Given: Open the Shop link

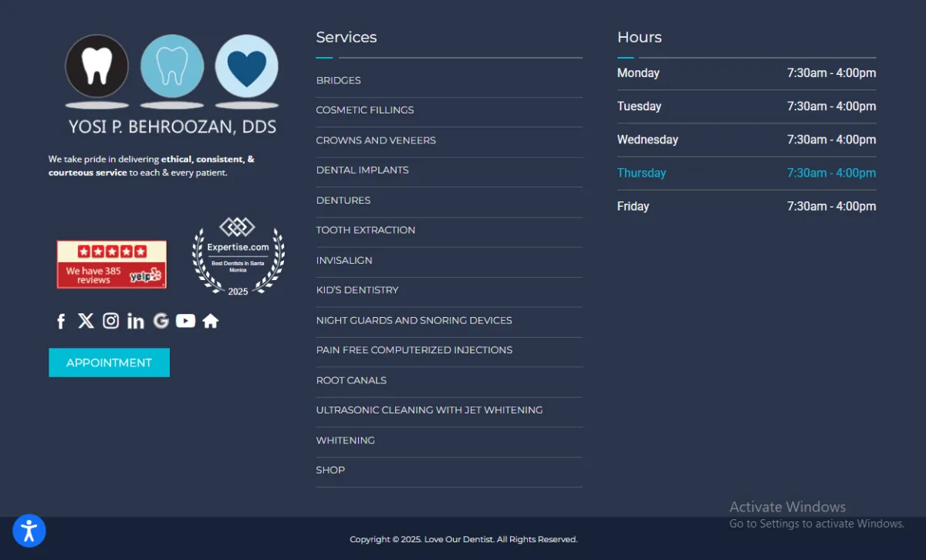Looking at the screenshot, I should tap(330, 470).
